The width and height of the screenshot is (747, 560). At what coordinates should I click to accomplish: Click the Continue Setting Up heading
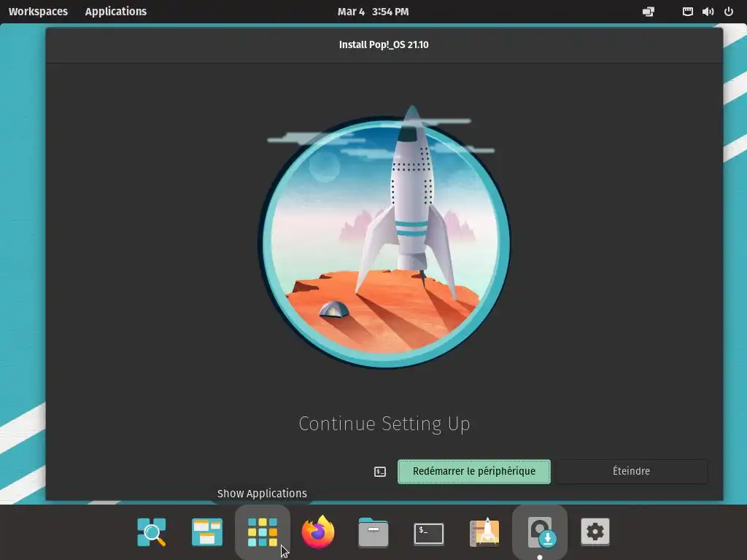point(384,424)
